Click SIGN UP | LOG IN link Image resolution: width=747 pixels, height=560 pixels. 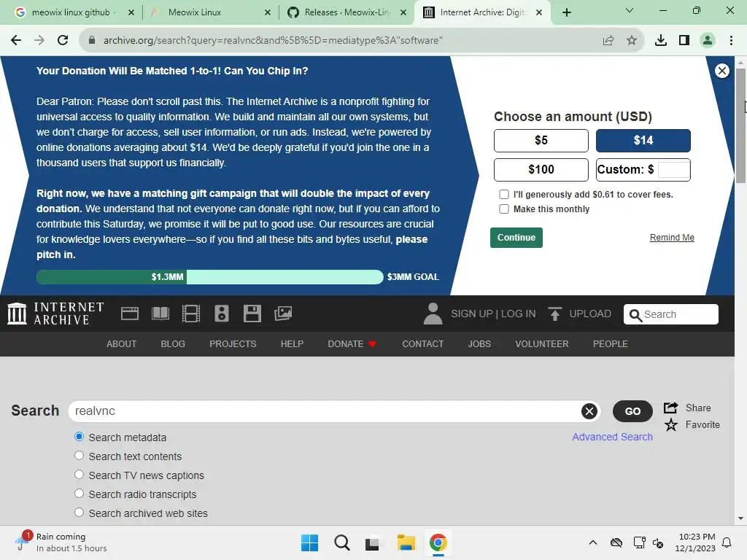(x=493, y=314)
